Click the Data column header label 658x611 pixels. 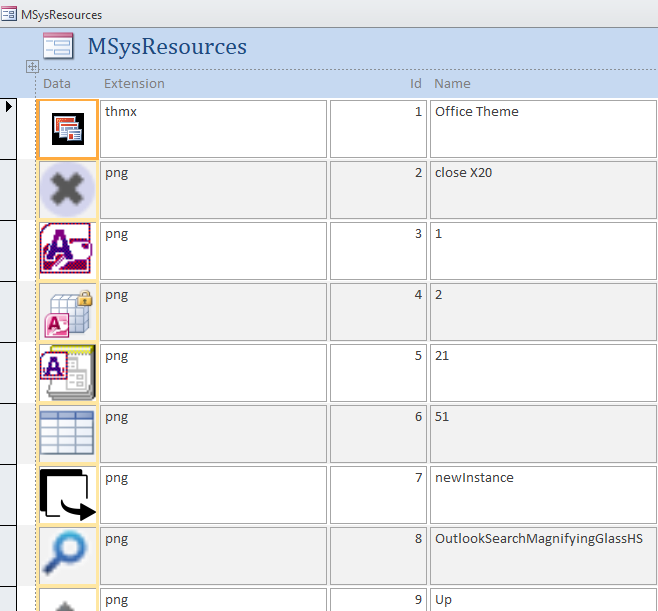[x=57, y=84]
